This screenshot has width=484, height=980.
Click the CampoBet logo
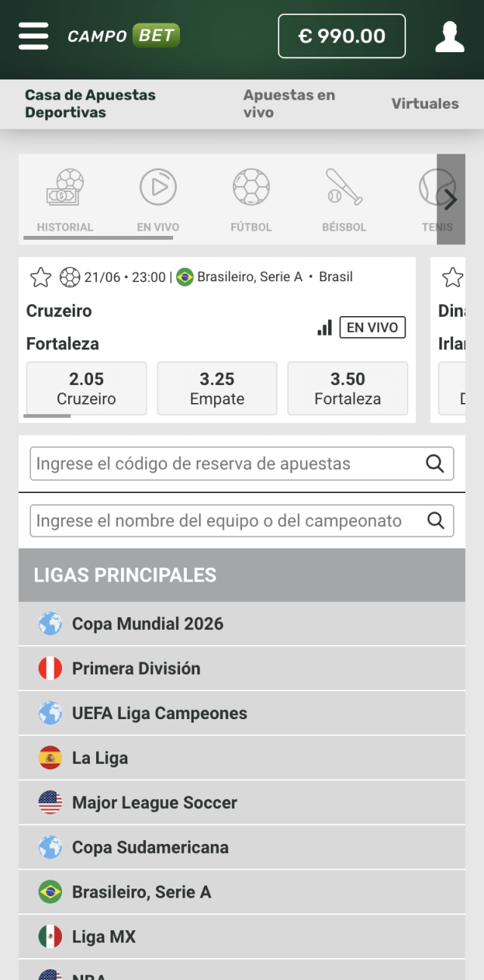[x=124, y=36]
